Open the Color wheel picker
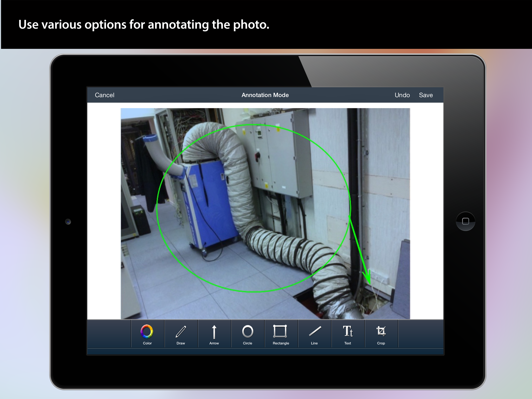This screenshot has height=399, width=532. point(147,334)
